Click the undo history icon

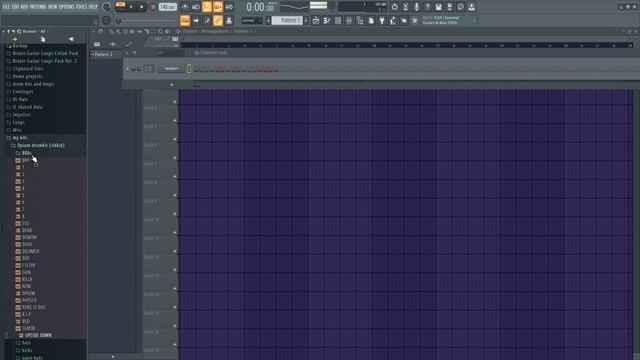(394, 7)
